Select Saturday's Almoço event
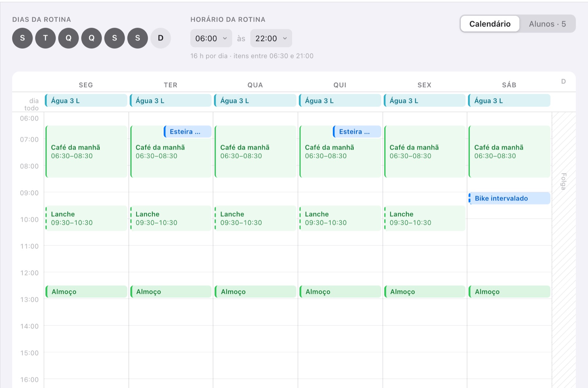The width and height of the screenshot is (588, 388). tap(509, 292)
